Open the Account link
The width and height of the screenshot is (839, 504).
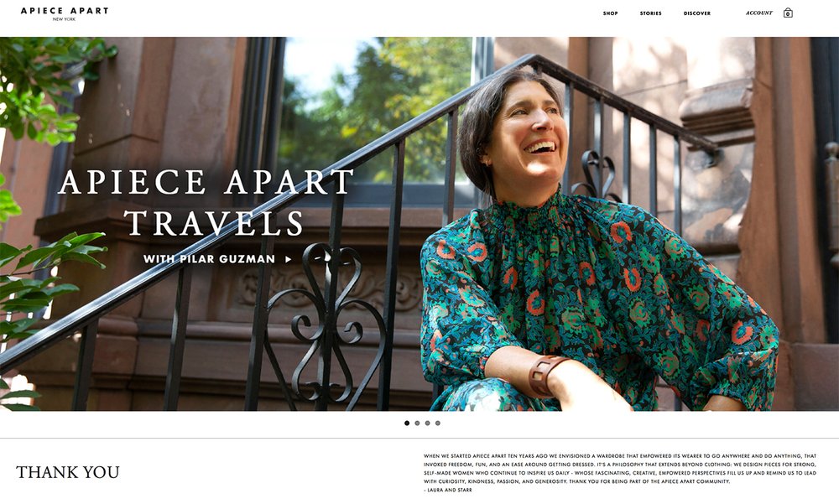click(x=759, y=13)
